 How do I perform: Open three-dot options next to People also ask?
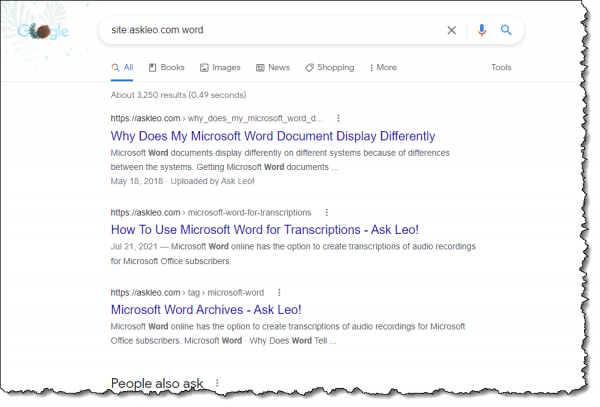[217, 383]
